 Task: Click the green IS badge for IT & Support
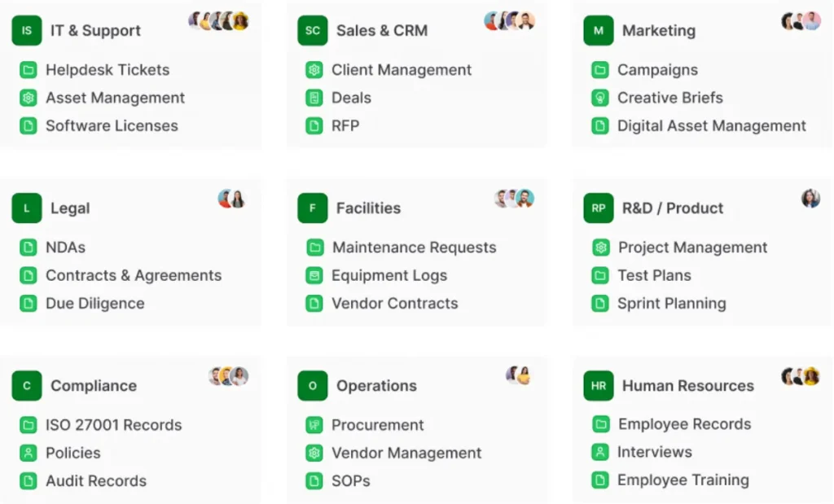click(27, 31)
